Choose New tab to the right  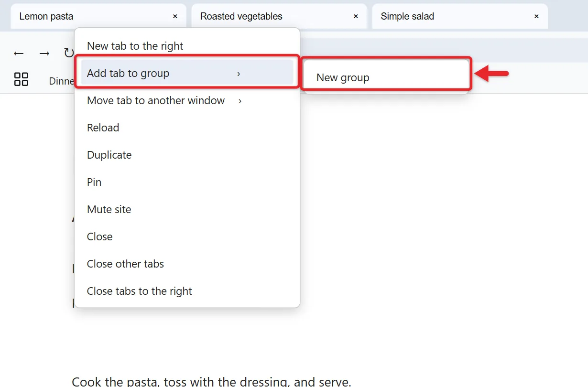point(187,46)
